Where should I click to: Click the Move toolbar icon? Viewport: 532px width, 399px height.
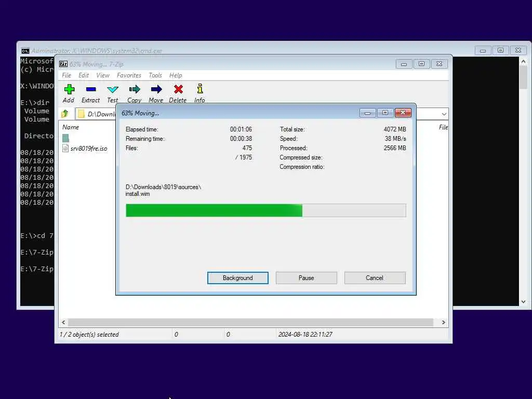tap(156, 89)
